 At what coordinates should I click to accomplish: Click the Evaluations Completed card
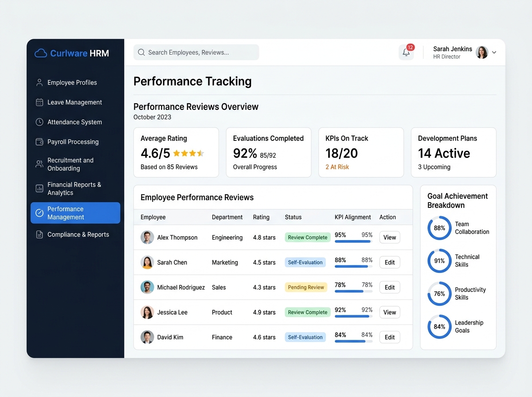269,152
